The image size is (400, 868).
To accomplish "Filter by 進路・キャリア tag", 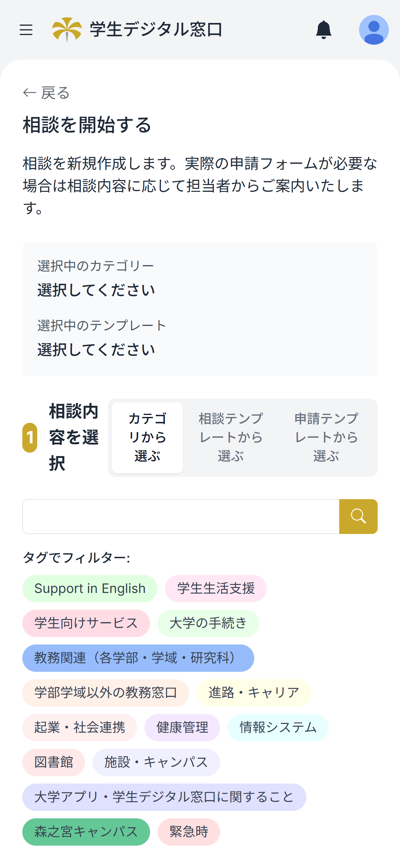I will 254,693.
